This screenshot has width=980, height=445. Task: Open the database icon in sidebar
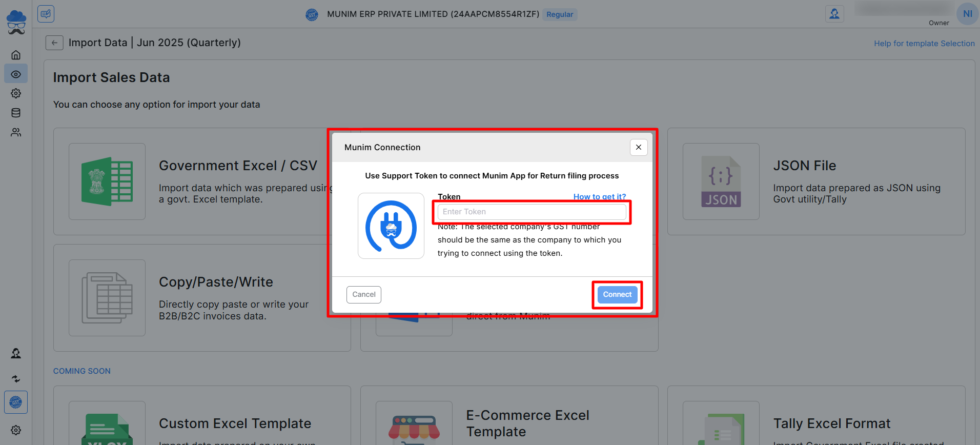pyautogui.click(x=16, y=113)
